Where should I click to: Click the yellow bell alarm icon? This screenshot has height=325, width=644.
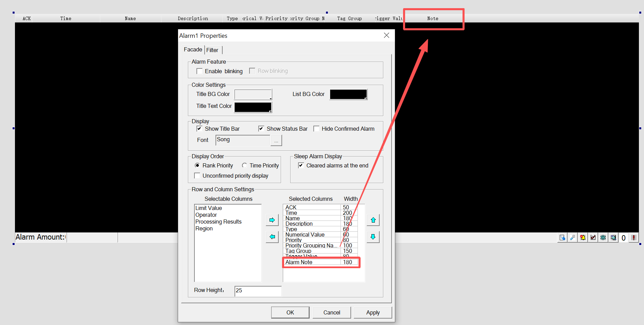point(582,238)
